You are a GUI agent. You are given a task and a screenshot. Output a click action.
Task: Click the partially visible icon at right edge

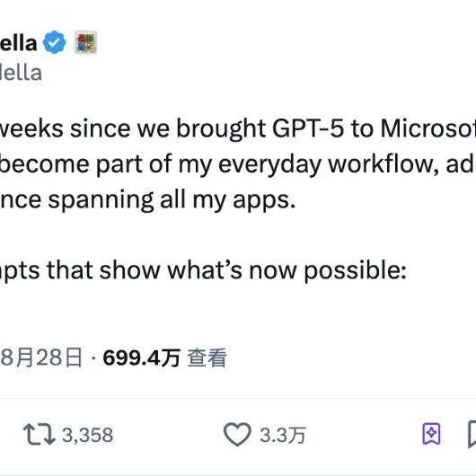coord(472,434)
